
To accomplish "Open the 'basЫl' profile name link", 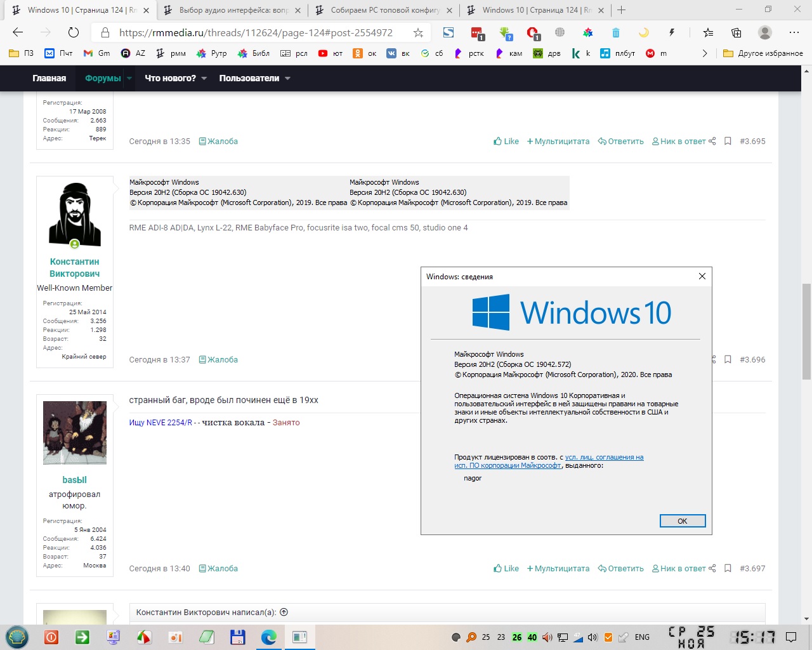I will pos(75,480).
